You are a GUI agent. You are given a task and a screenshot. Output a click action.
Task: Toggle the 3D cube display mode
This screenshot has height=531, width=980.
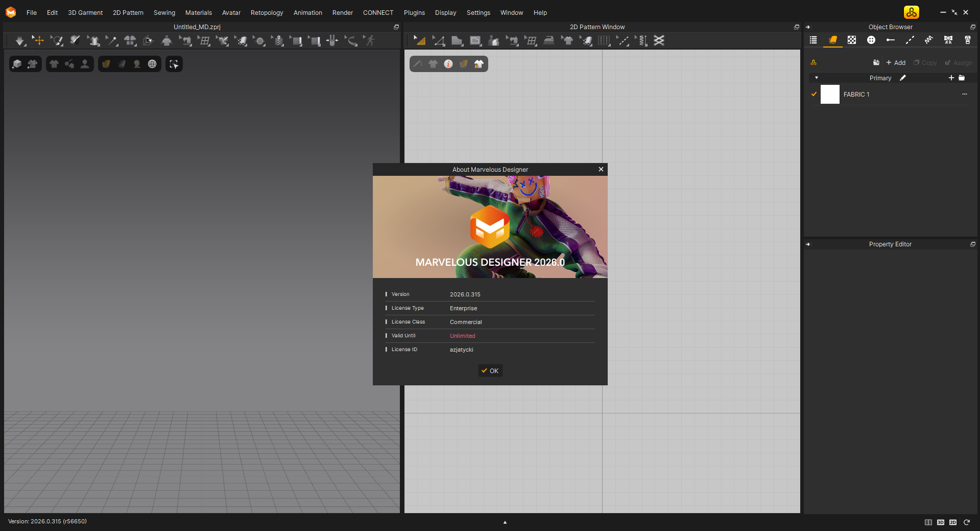coord(17,64)
